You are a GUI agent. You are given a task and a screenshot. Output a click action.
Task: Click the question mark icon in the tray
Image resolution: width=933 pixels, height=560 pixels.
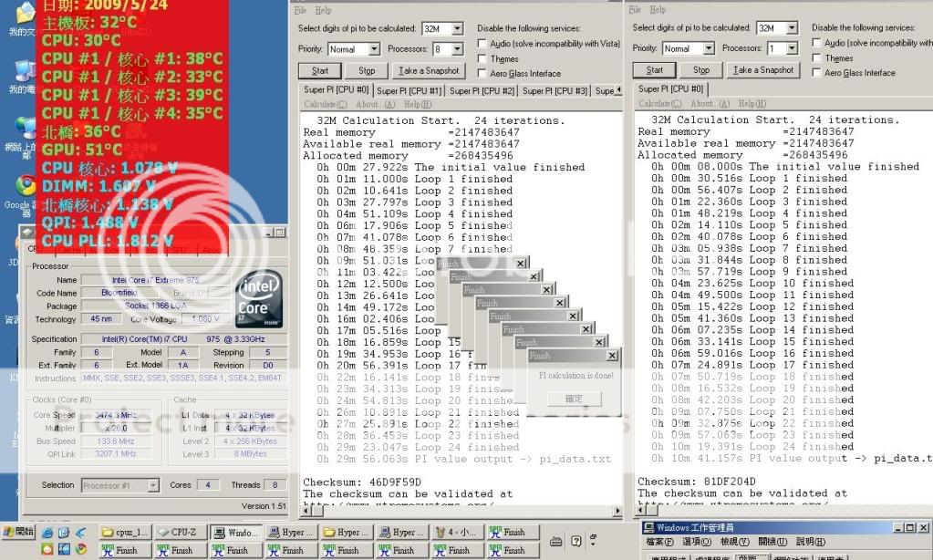tap(576, 541)
